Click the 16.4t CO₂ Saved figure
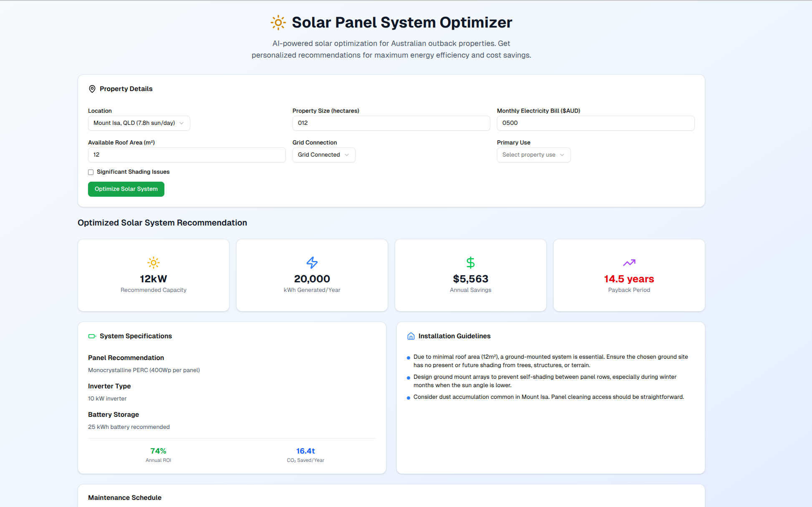Screen dimensions: 812x507 point(305,451)
